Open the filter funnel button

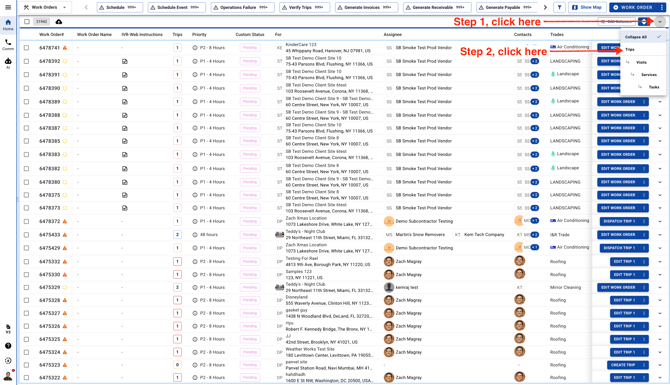tap(559, 7)
